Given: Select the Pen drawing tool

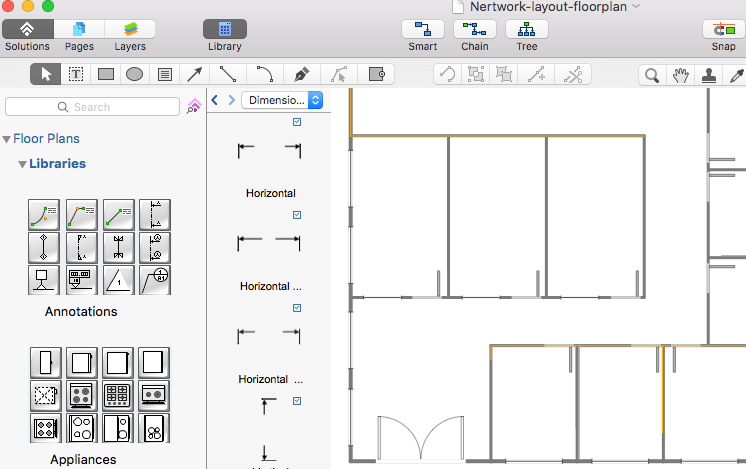Looking at the screenshot, I should (x=302, y=75).
